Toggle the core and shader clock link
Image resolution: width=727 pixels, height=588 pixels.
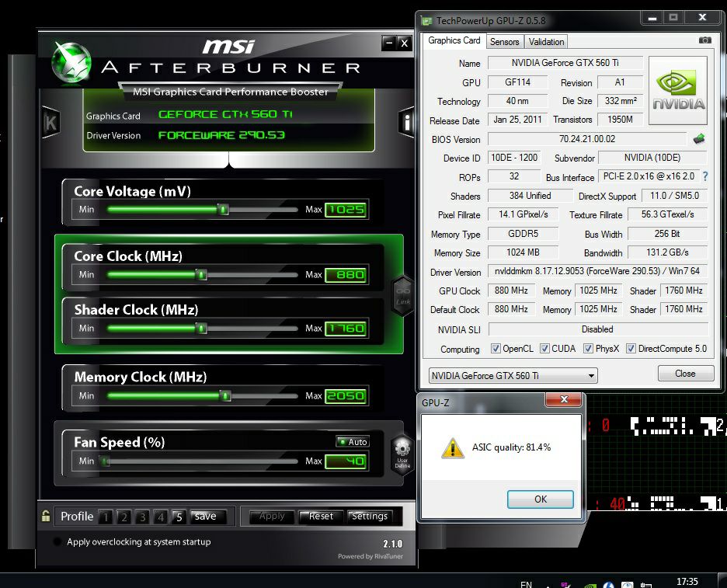(x=403, y=296)
